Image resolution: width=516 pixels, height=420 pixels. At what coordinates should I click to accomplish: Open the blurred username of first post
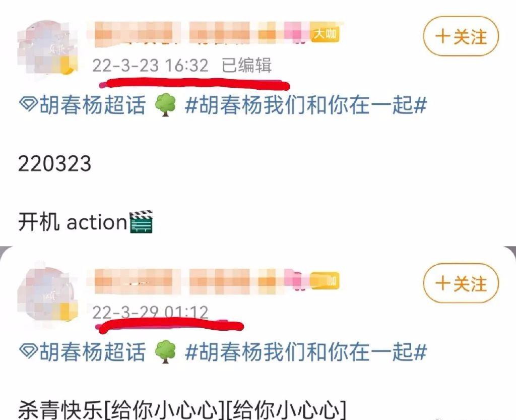point(202,34)
